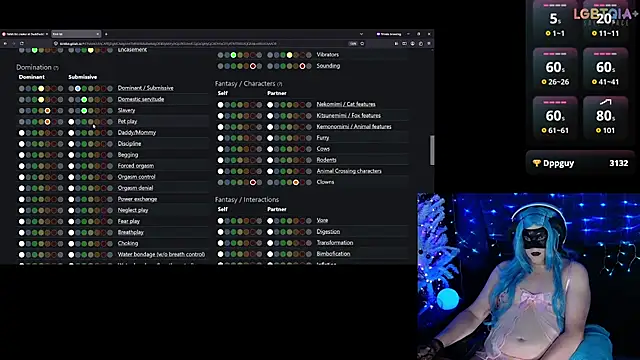The height and width of the screenshot is (360, 640).
Task: Click the Dppguy 3132 leaderboard entry
Action: tap(580, 163)
